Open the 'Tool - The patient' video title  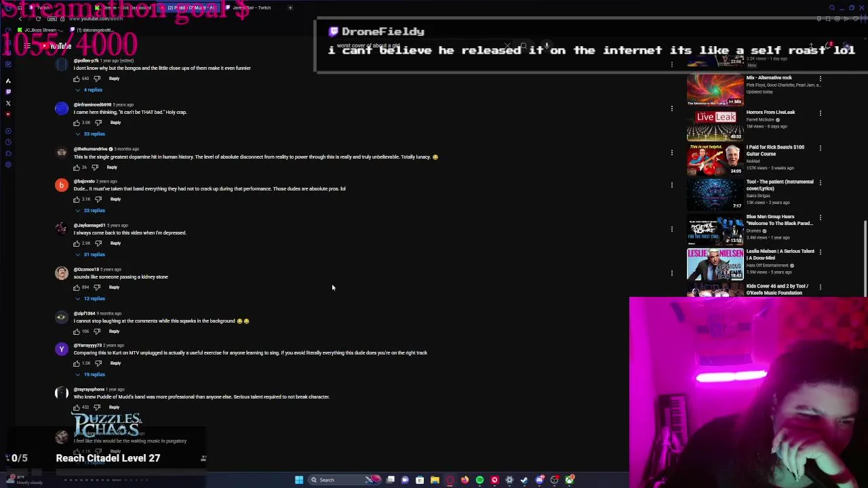pos(780,185)
